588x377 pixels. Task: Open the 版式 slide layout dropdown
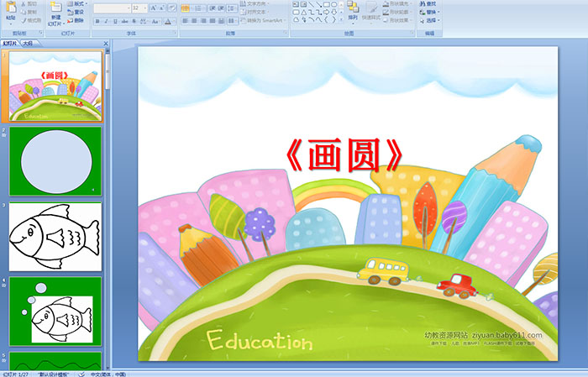(x=77, y=3)
